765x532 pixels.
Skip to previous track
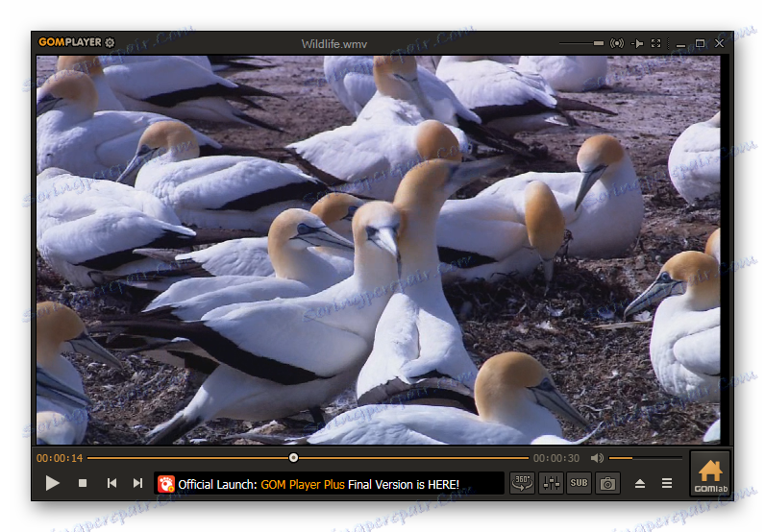coord(111,483)
